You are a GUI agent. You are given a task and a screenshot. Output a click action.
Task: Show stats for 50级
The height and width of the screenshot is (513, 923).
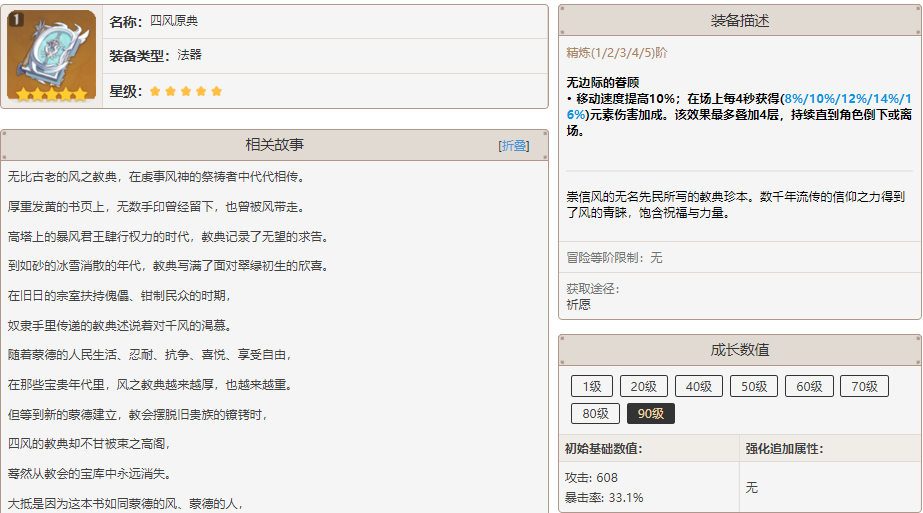[x=754, y=386]
